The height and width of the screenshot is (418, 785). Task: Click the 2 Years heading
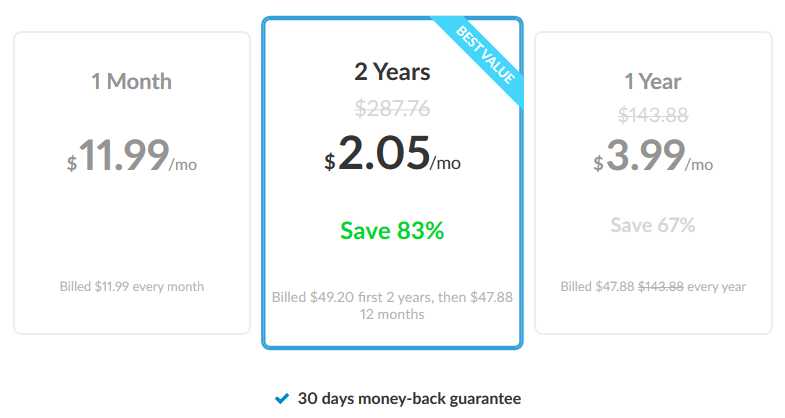click(392, 72)
